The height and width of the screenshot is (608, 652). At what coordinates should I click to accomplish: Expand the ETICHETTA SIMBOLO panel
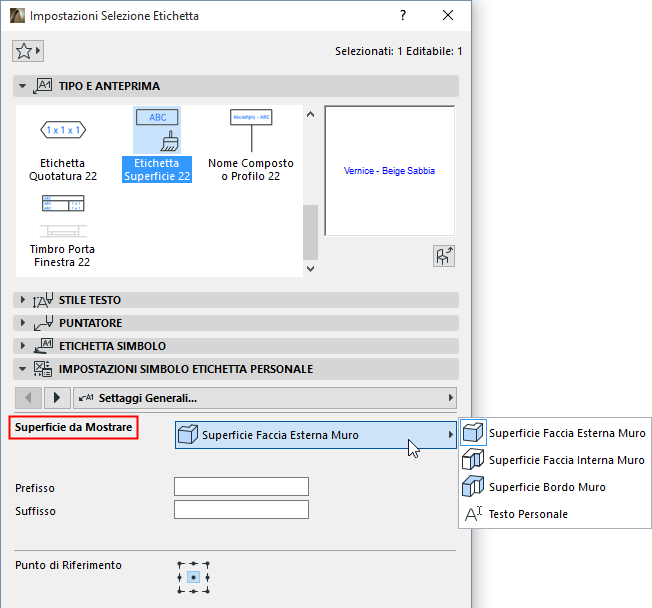pyautogui.click(x=22, y=346)
